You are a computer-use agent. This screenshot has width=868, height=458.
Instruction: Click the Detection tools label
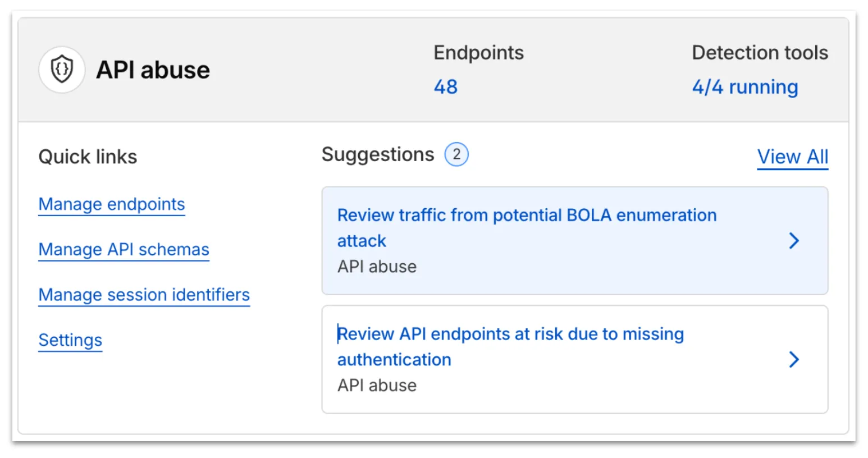[759, 53]
